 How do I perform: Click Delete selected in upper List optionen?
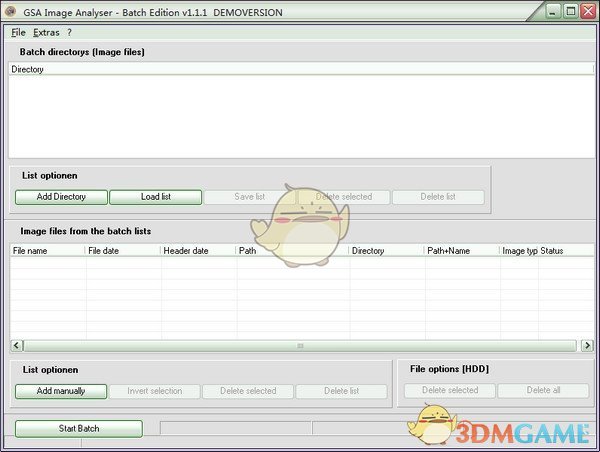pos(344,197)
